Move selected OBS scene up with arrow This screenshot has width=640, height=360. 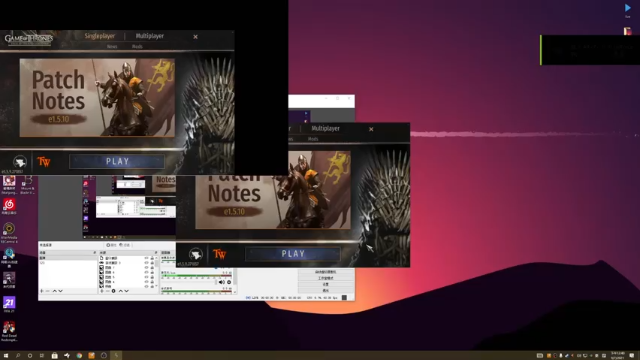(55, 291)
